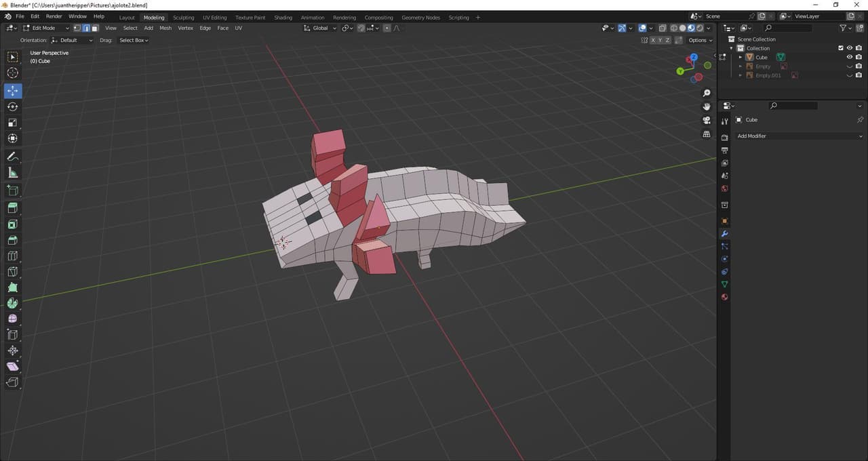This screenshot has height=461, width=868.
Task: Select the Shear tool
Action: 13,366
